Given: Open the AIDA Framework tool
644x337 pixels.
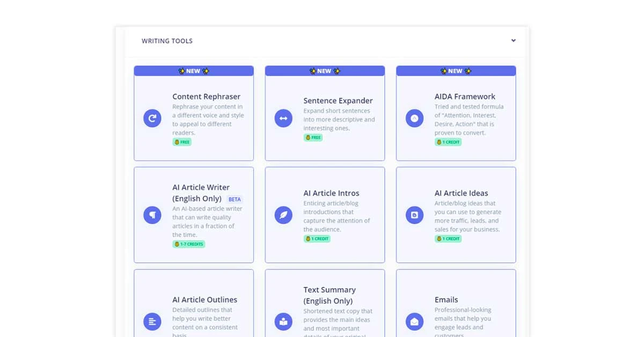Looking at the screenshot, I should click(x=465, y=97).
